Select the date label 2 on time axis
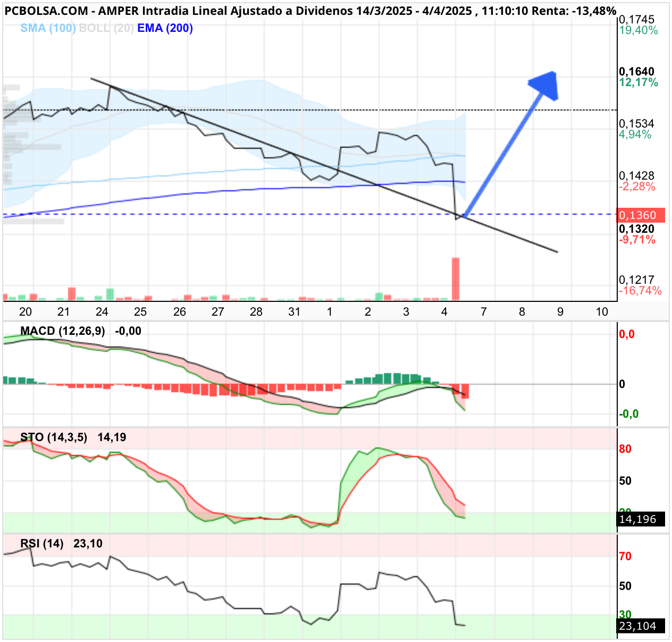672x642 pixels. point(368,312)
